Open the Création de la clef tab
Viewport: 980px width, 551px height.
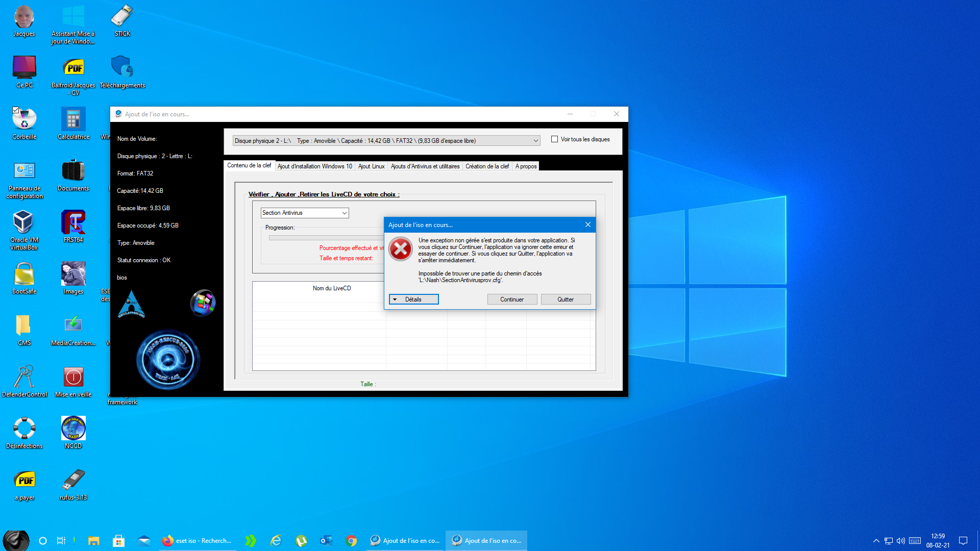pos(487,166)
